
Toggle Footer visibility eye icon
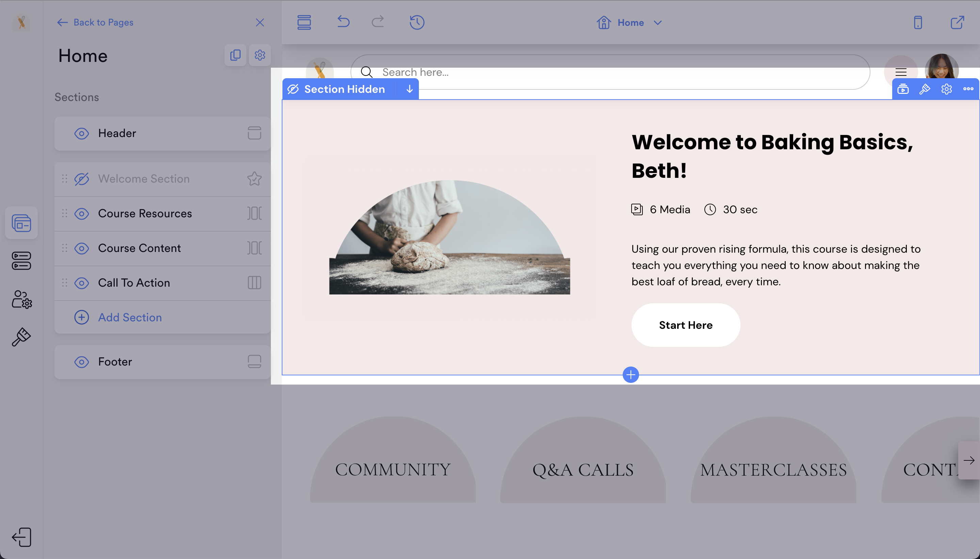(81, 362)
